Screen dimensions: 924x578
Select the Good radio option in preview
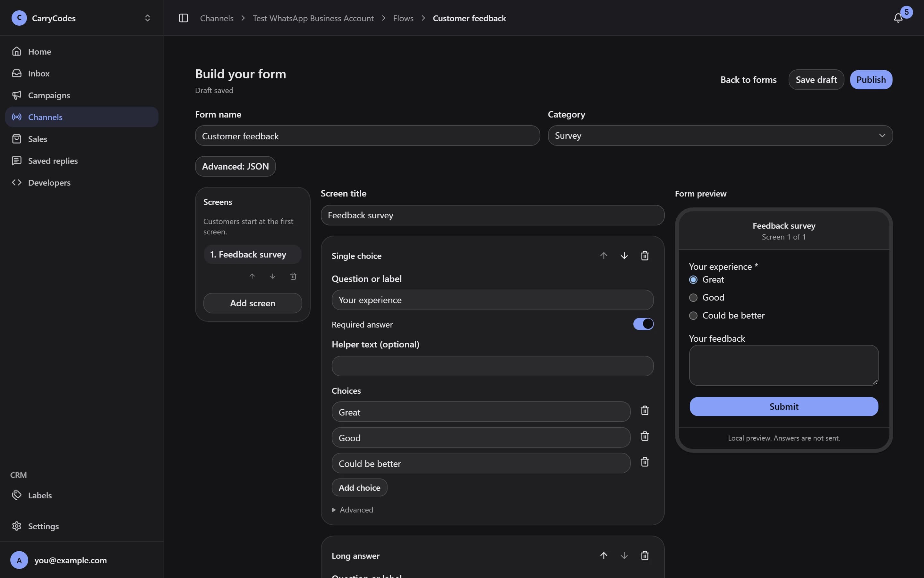click(693, 298)
